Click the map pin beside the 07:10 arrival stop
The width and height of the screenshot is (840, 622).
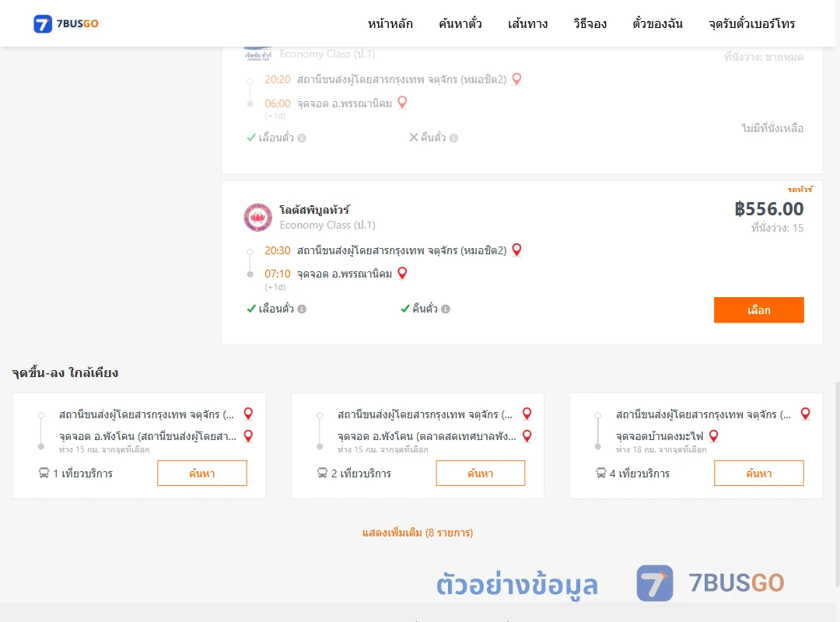tap(402, 273)
